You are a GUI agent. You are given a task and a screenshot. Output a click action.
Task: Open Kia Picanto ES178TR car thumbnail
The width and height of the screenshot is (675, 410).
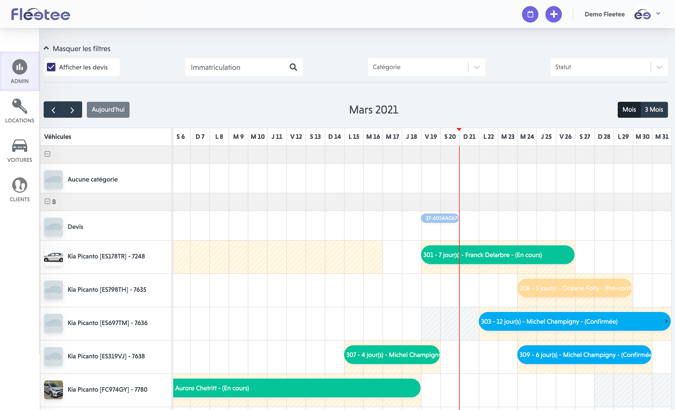53,257
